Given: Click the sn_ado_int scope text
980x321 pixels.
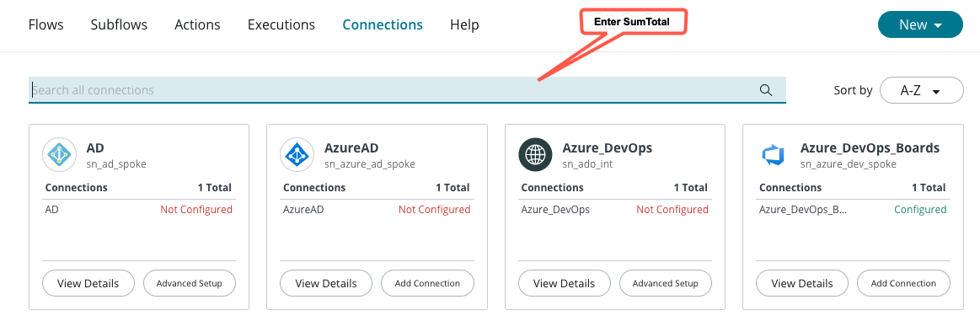Looking at the screenshot, I should pos(587,164).
